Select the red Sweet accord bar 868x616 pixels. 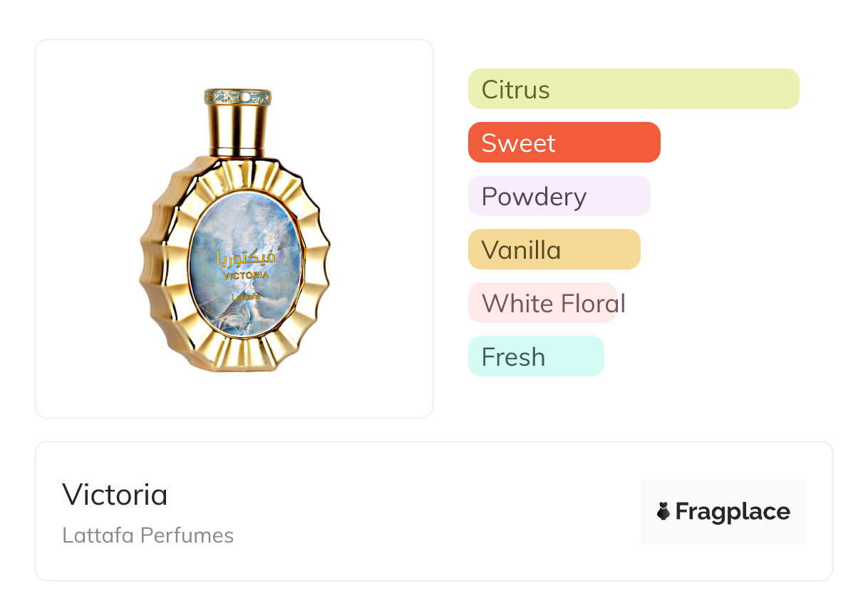click(564, 143)
